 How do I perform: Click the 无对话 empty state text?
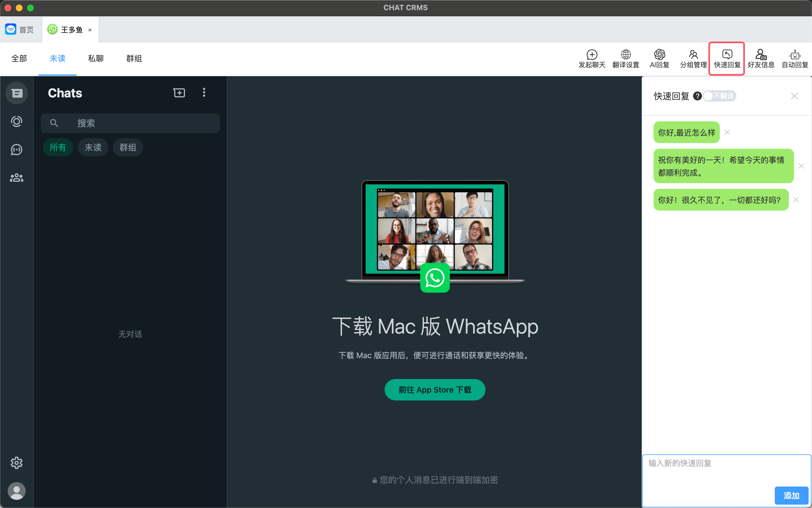130,334
